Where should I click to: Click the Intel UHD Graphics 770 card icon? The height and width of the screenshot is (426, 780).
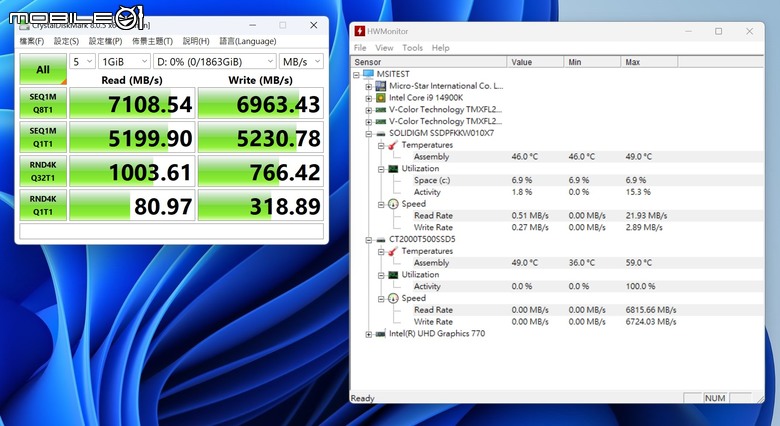(x=381, y=333)
